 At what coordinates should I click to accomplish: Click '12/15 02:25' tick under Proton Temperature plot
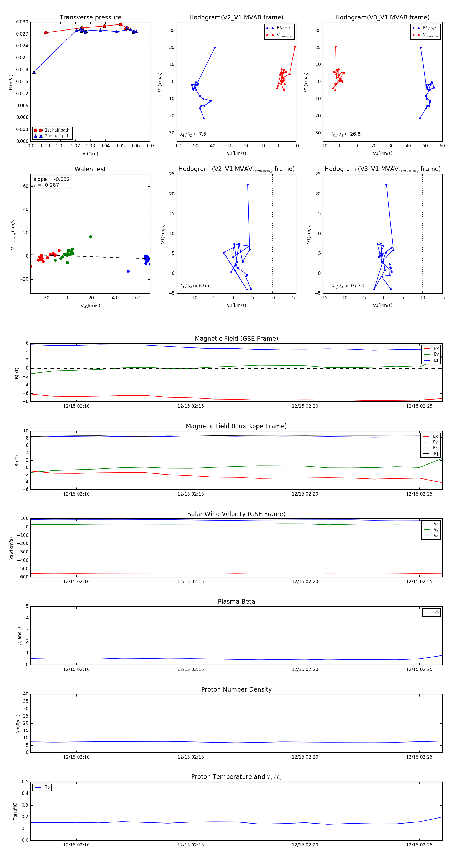tap(419, 845)
